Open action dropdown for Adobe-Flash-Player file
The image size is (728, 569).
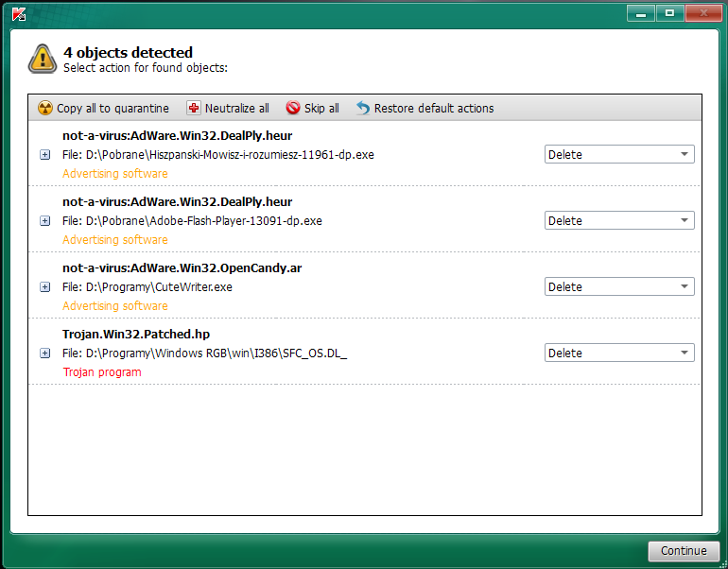click(x=619, y=220)
